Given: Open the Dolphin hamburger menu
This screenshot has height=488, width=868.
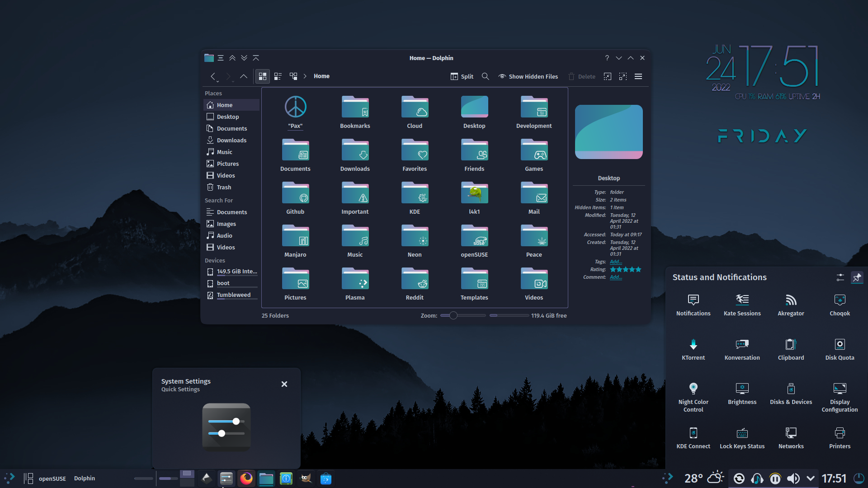Looking at the screenshot, I should click(x=638, y=76).
